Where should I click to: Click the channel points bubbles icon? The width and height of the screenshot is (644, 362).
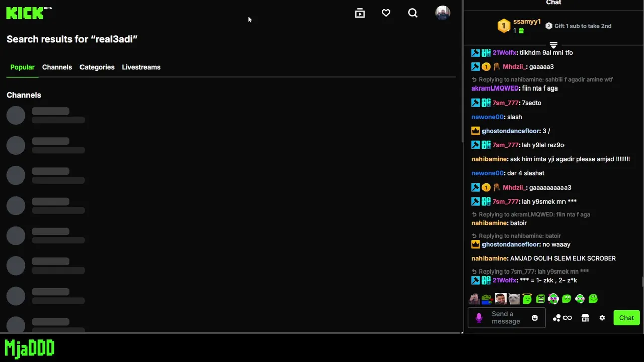pos(557,318)
